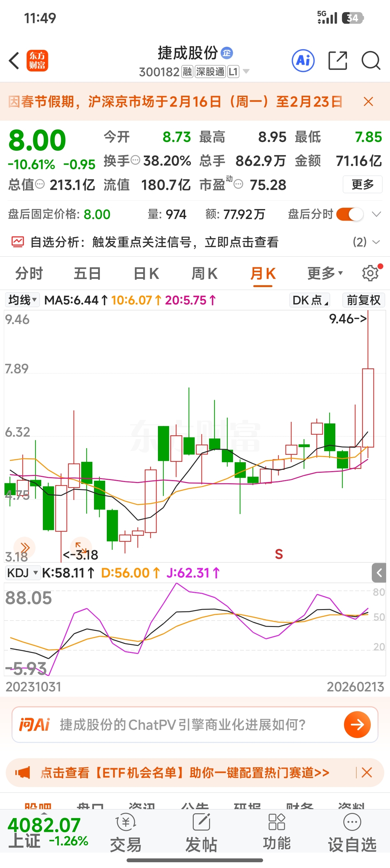Open the 更多 chart period dropdown
Screen dimensions: 390x868
(325, 273)
